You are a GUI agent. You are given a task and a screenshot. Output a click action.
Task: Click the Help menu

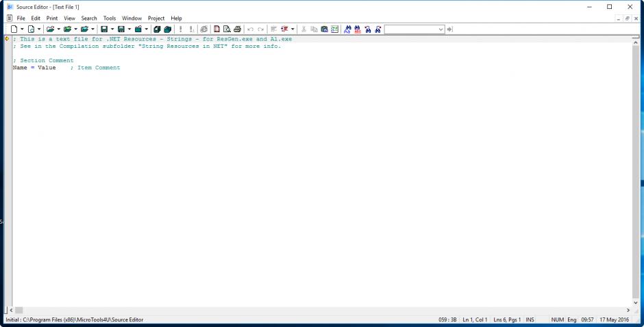(176, 18)
